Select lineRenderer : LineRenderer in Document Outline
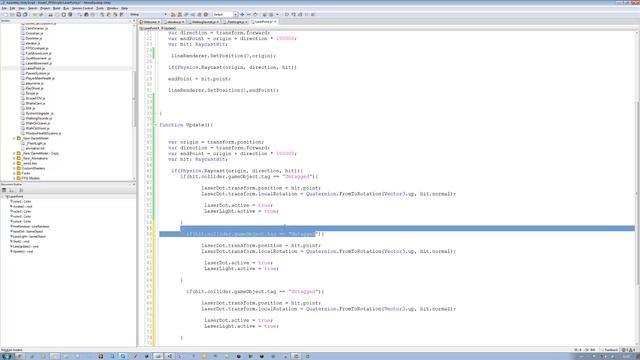Viewport: 640px width, 360px height. (31, 227)
